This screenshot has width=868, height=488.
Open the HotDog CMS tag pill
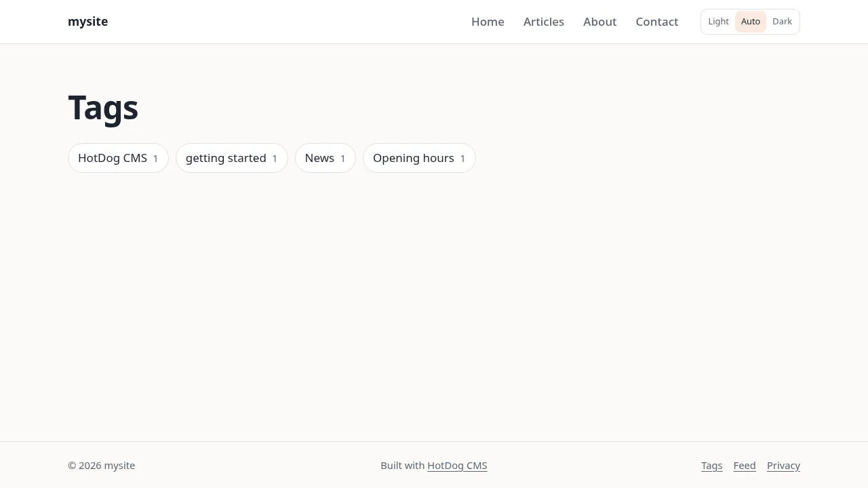(118, 158)
